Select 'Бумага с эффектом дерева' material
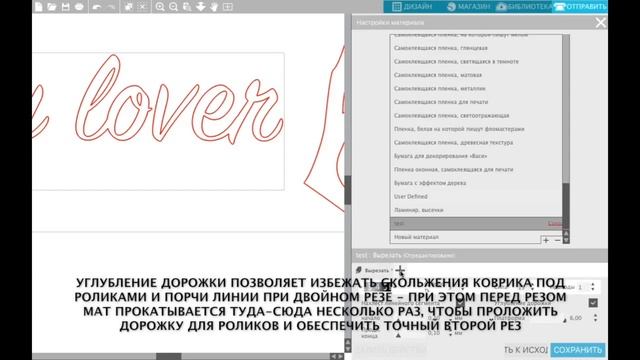The width and height of the screenshot is (640, 360). coord(476,183)
